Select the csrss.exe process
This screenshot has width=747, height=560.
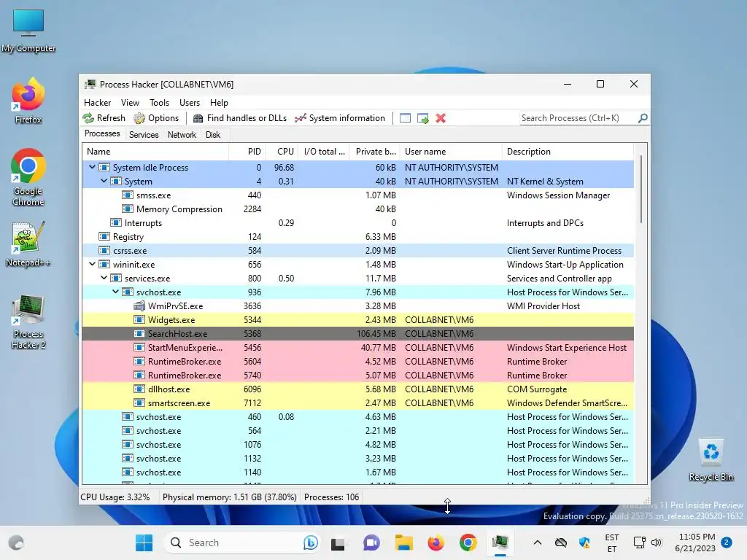357,251
